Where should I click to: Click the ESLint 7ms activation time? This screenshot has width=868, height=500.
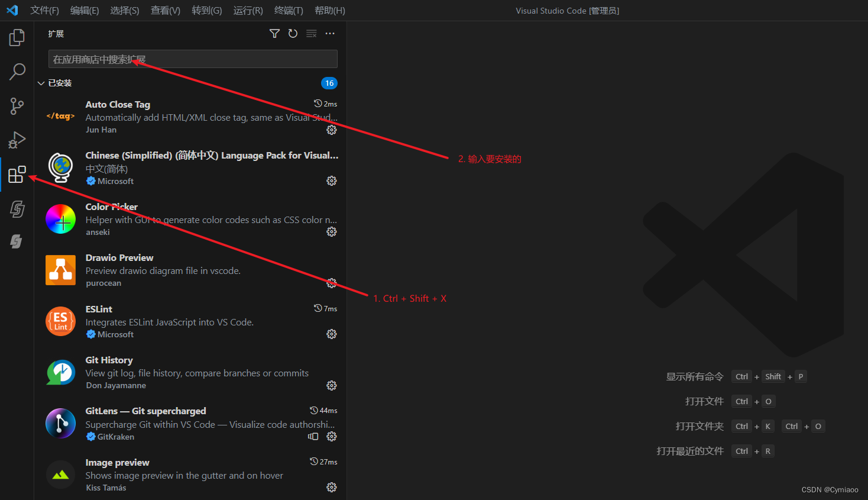tap(326, 308)
